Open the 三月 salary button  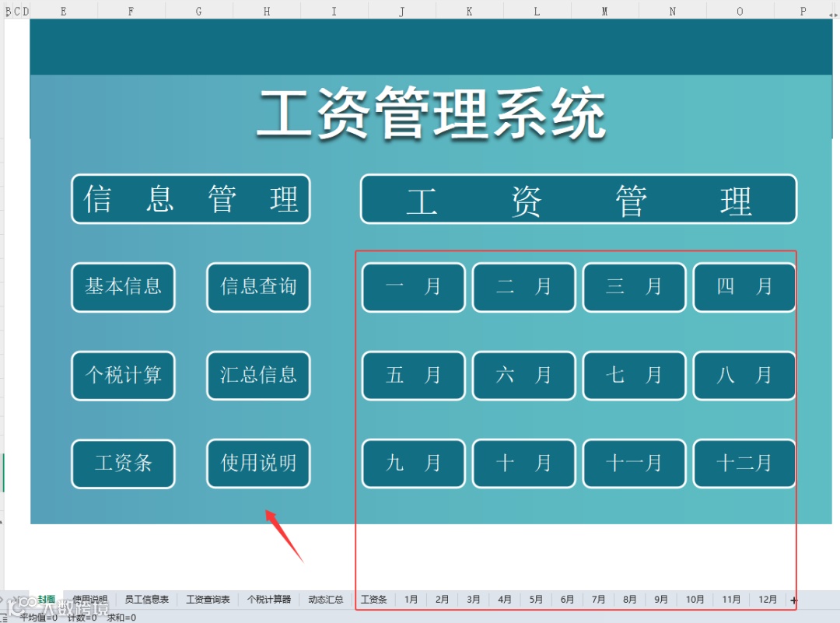click(635, 287)
